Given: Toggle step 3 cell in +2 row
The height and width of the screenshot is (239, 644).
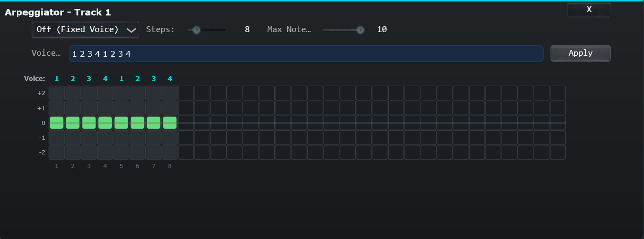Looking at the screenshot, I should [x=89, y=93].
